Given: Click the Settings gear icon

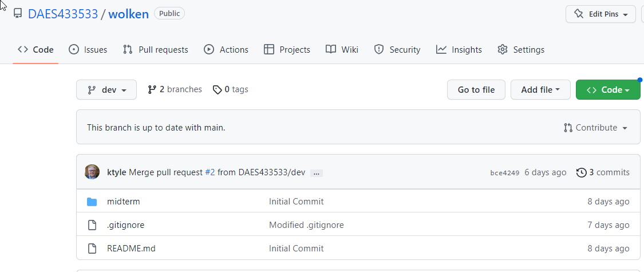Looking at the screenshot, I should tap(502, 50).
